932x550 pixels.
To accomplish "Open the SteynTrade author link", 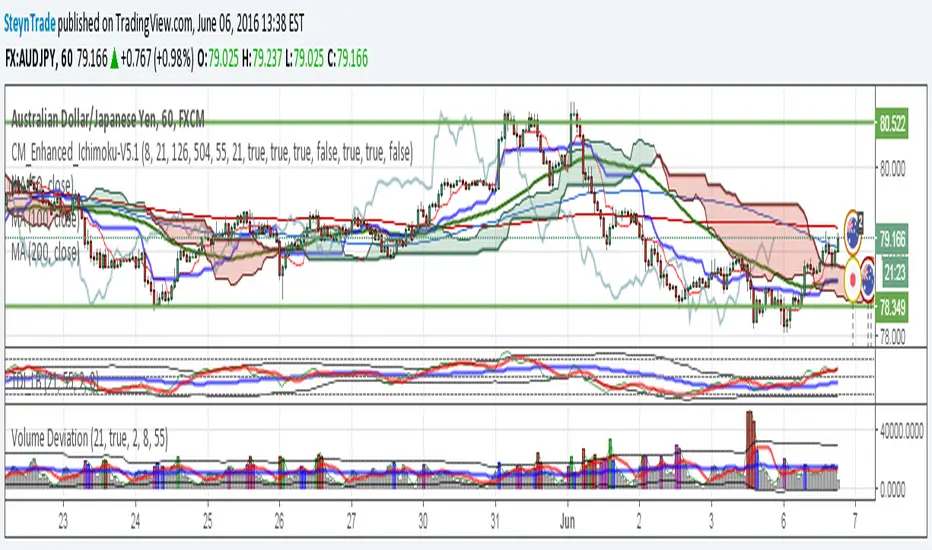I will [x=30, y=23].
